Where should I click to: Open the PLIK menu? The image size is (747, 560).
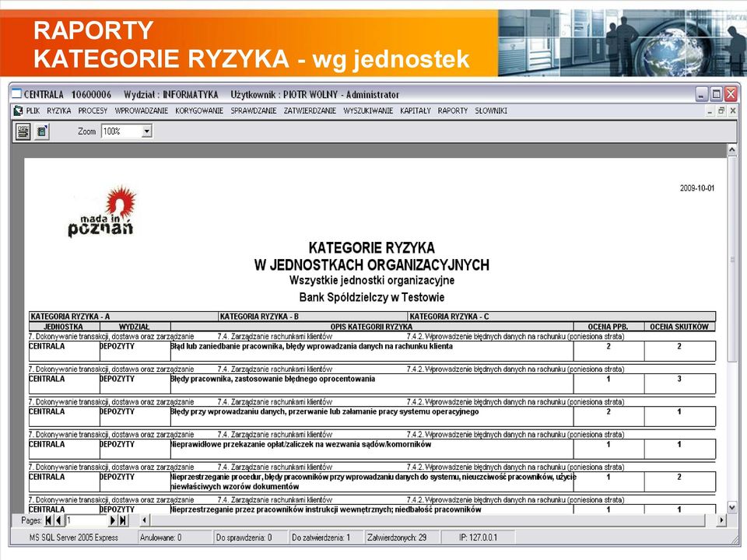(x=33, y=111)
